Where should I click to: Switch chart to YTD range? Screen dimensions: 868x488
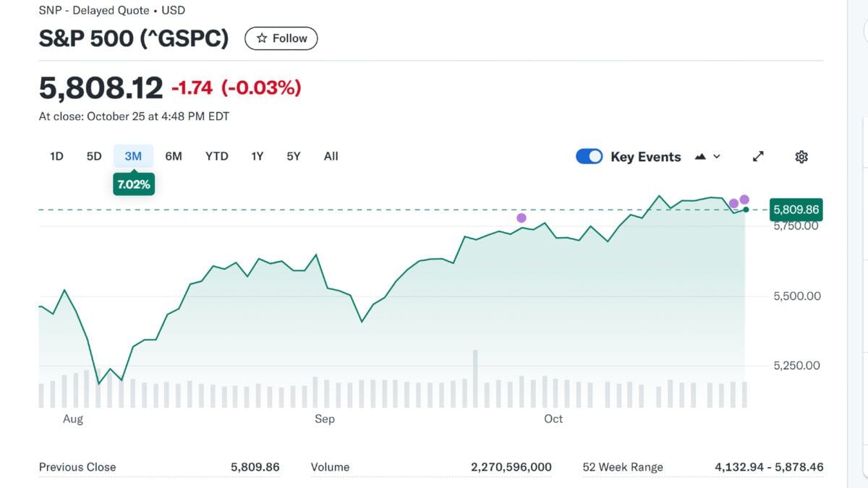(217, 156)
